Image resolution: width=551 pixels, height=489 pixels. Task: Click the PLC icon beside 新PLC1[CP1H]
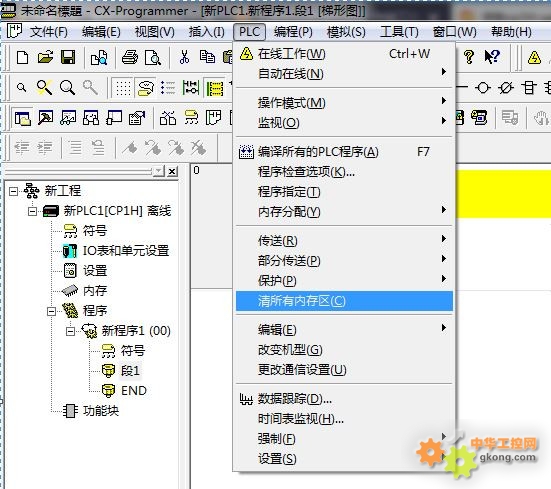click(51, 211)
